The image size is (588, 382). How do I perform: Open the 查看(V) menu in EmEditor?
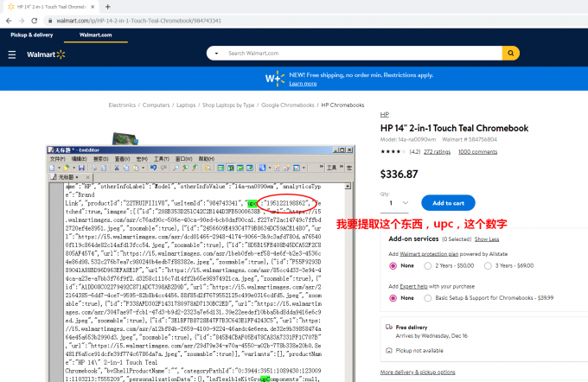122,159
